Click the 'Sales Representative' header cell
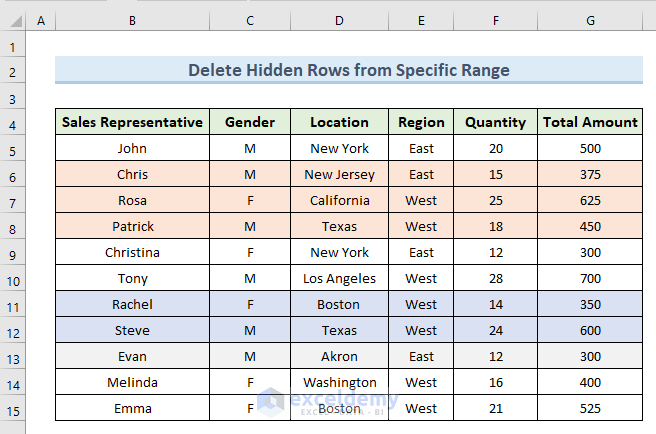The image size is (656, 434). coord(132,122)
